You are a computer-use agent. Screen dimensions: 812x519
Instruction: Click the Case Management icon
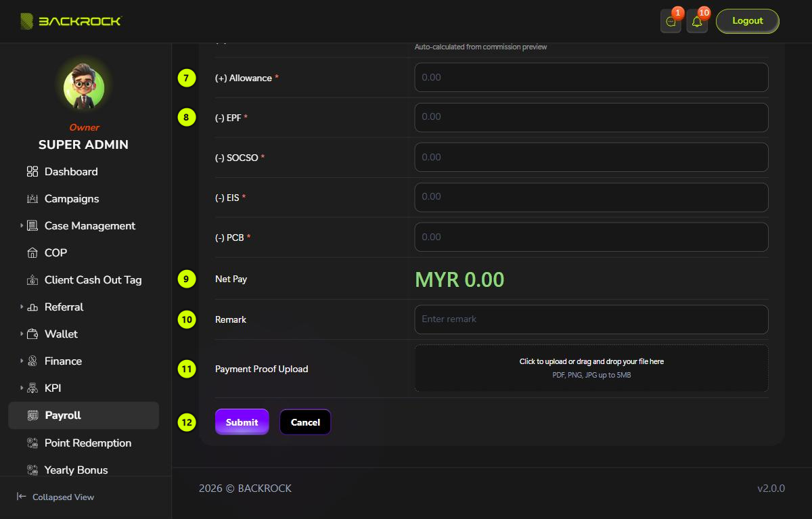click(x=32, y=226)
